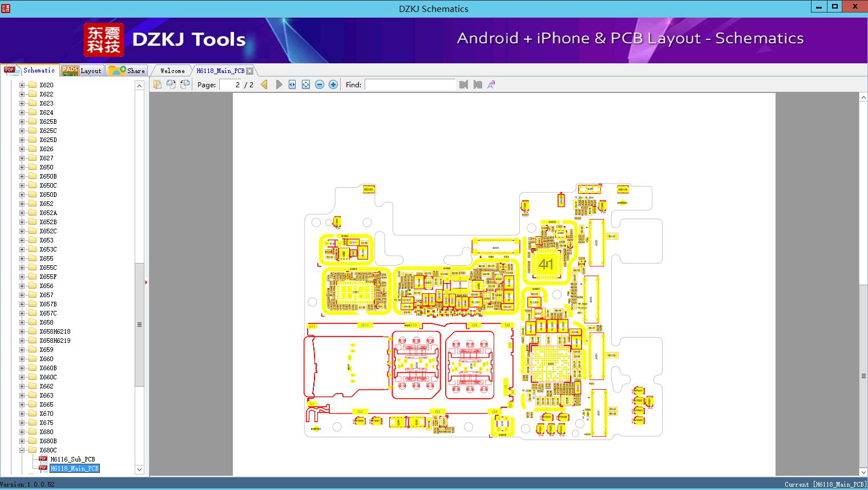This screenshot has width=868, height=490.
Task: Switch to PADS Layout tab
Action: tap(81, 71)
